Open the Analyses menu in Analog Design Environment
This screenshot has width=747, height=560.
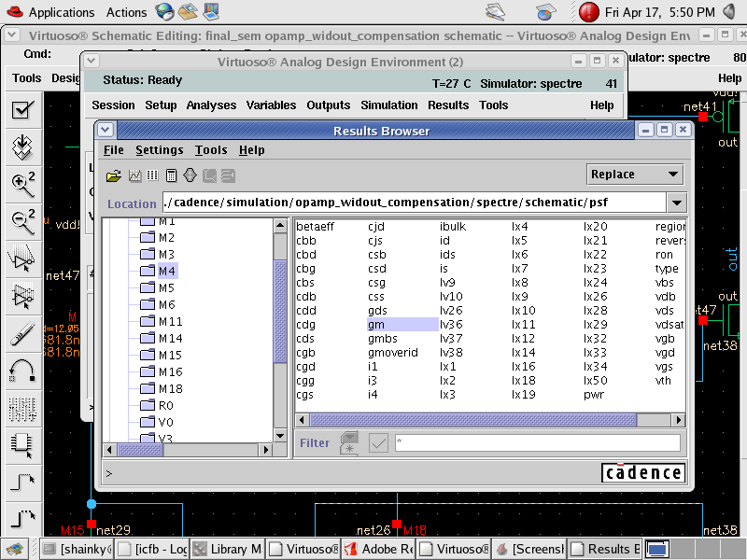coord(211,105)
